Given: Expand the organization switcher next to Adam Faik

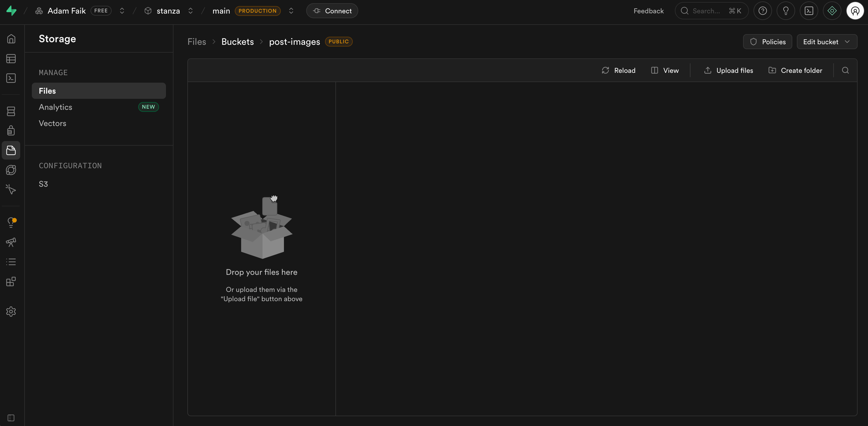Looking at the screenshot, I should coord(122,11).
